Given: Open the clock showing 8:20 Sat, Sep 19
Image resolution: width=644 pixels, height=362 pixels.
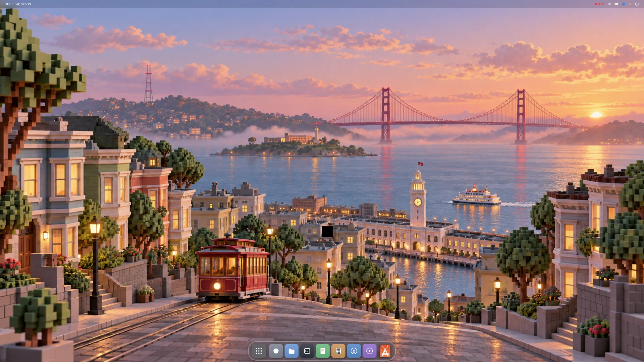Looking at the screenshot, I should 18,4.
